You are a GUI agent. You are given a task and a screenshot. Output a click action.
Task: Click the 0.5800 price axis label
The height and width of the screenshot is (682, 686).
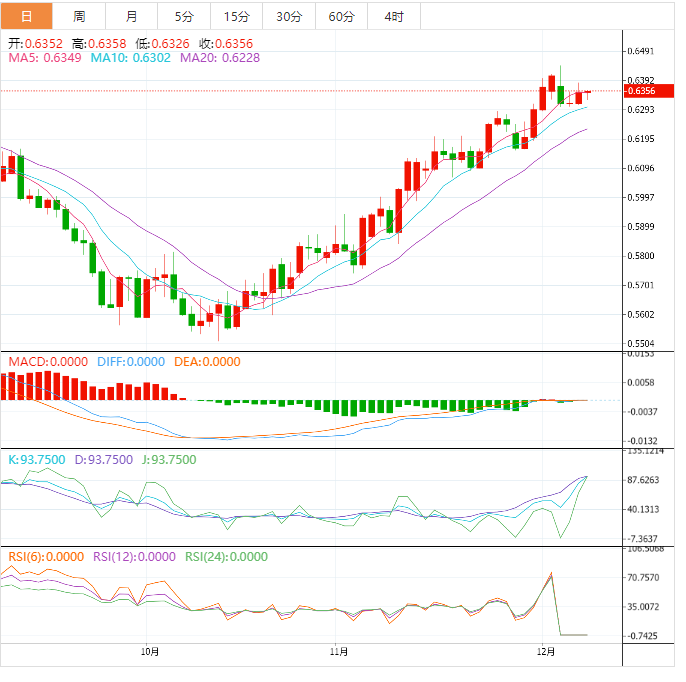click(641, 255)
